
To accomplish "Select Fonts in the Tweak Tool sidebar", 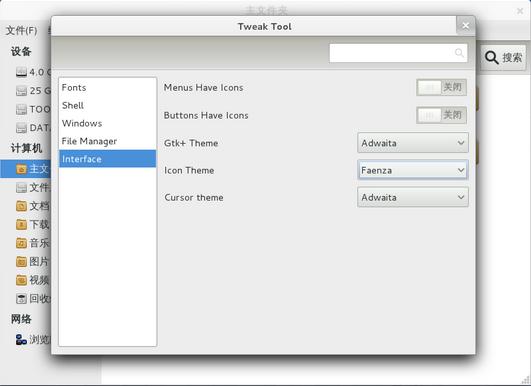I will click(x=107, y=87).
